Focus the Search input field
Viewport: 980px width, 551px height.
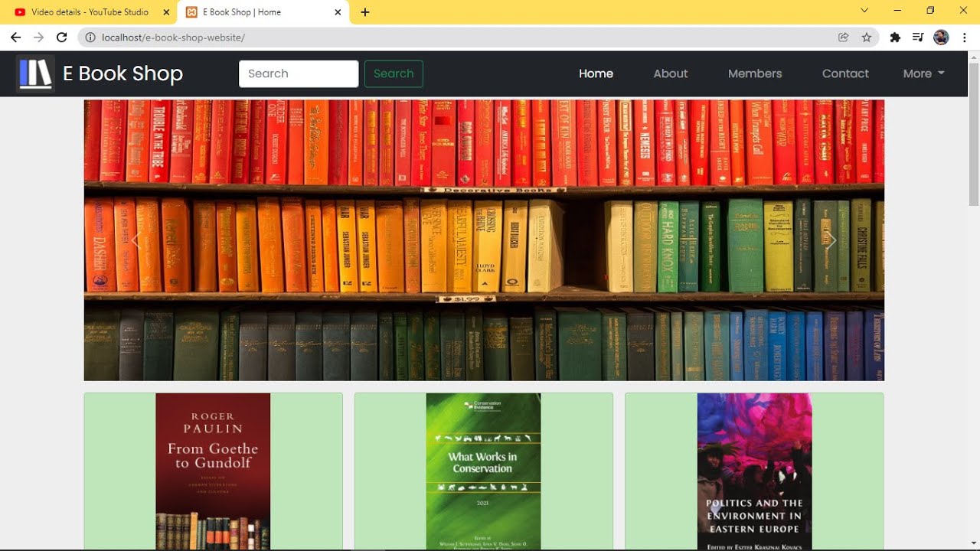pyautogui.click(x=299, y=73)
